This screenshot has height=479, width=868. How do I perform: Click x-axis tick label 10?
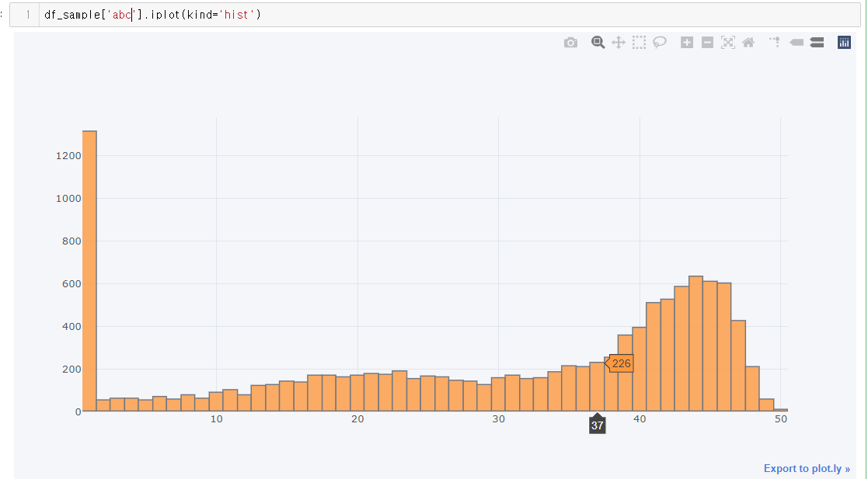(217, 419)
